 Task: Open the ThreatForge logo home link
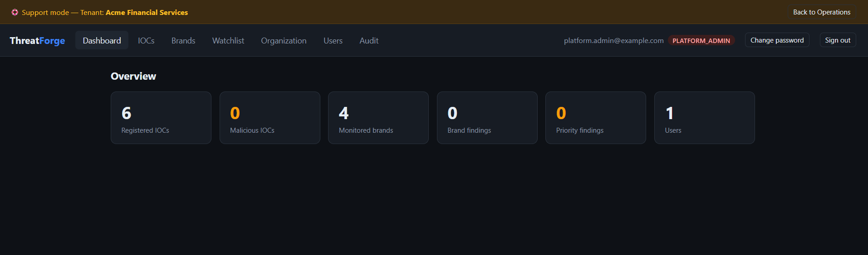click(37, 41)
